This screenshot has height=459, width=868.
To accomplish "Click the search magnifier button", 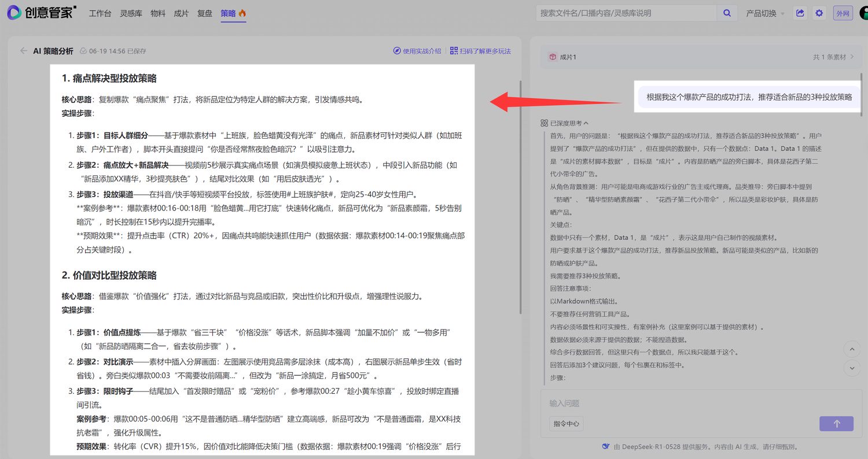I will (727, 13).
